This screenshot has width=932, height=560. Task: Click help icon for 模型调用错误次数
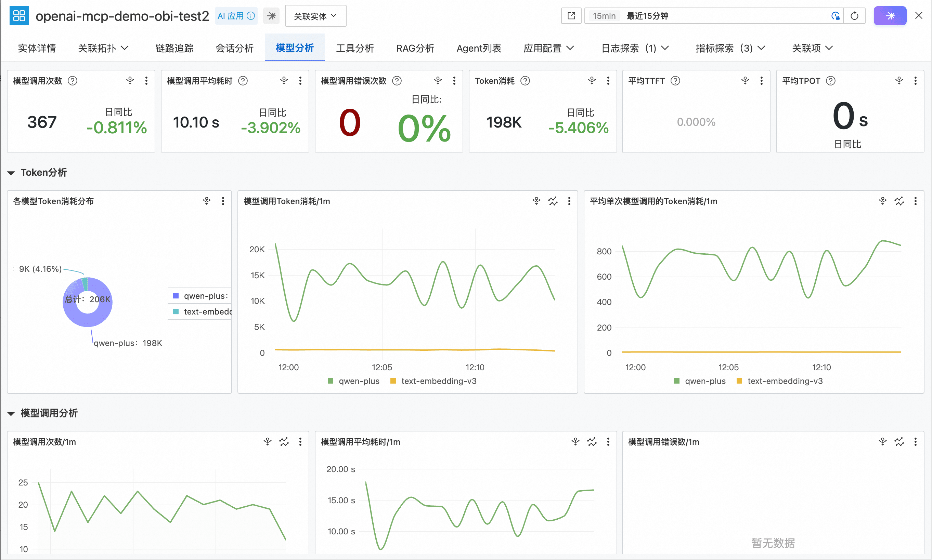397,81
